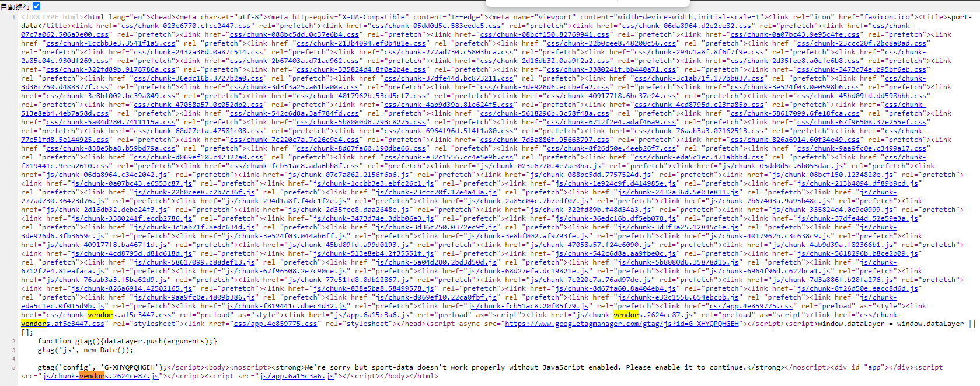Open css/chunk-22b0cee8.48200c56.css link
This screenshot has height=386, width=980.
612,43
